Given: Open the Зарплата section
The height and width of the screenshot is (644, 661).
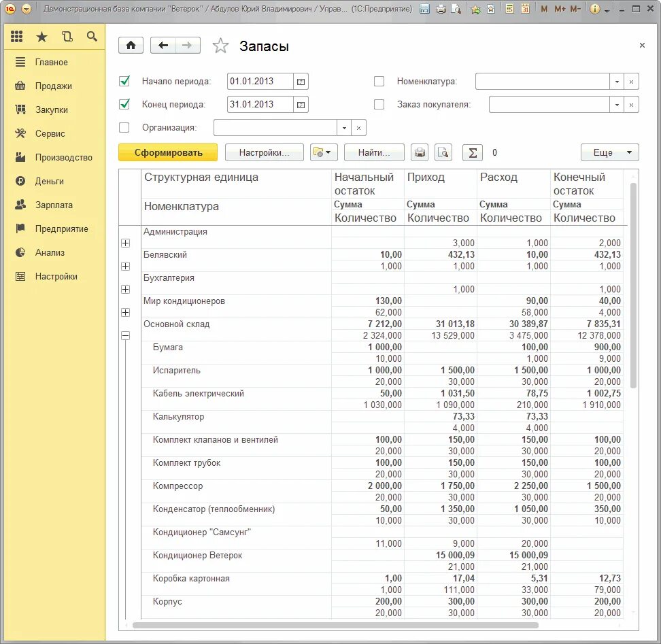Looking at the screenshot, I should click(x=54, y=205).
